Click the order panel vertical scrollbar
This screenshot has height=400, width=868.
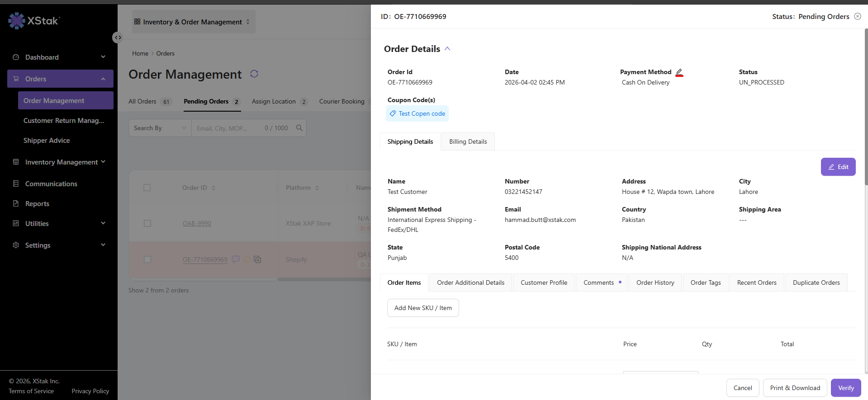[866, 107]
